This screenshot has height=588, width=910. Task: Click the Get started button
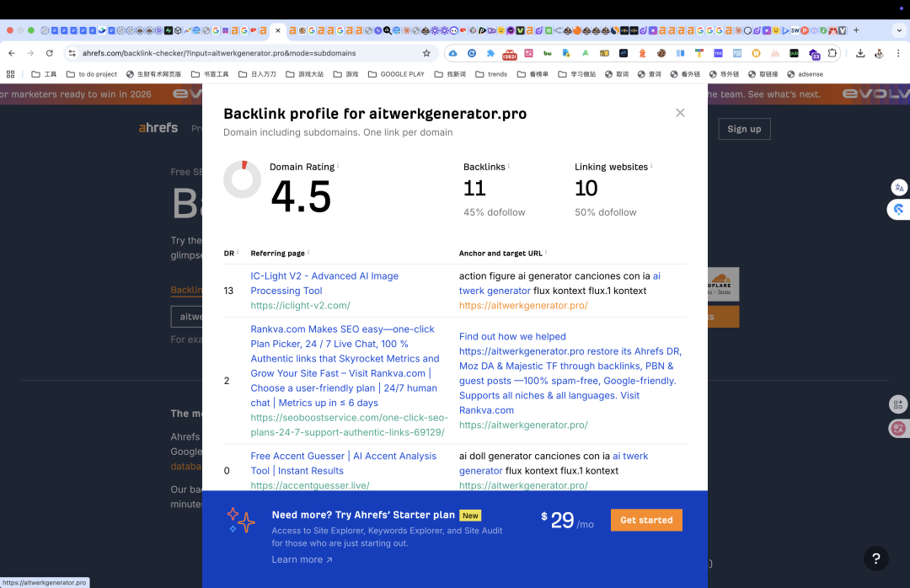(646, 520)
